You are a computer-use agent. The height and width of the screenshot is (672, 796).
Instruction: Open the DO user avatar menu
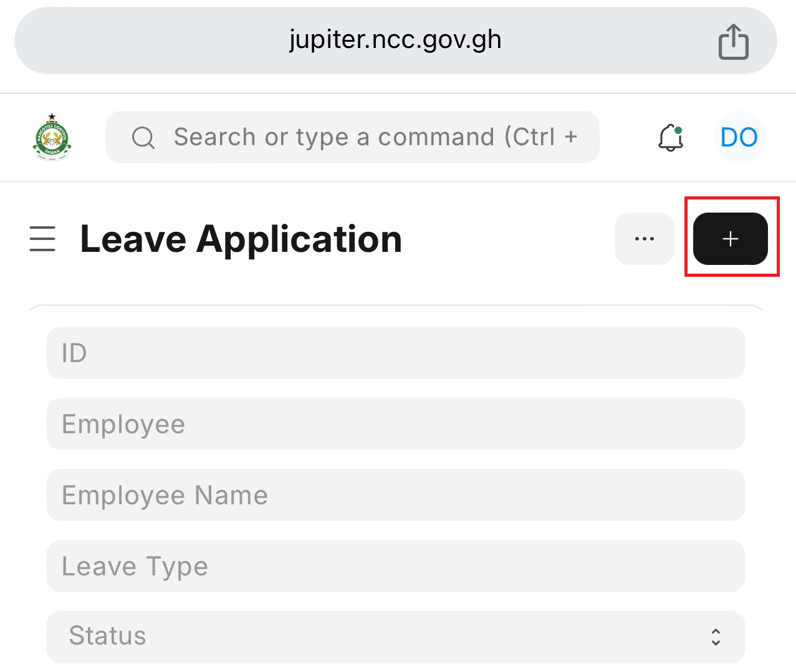pos(739,138)
